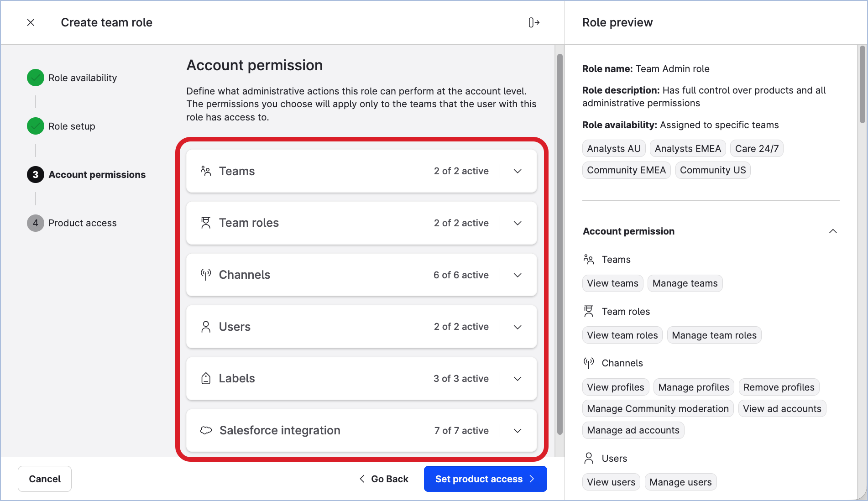Close the Create team role dialog

tap(31, 22)
